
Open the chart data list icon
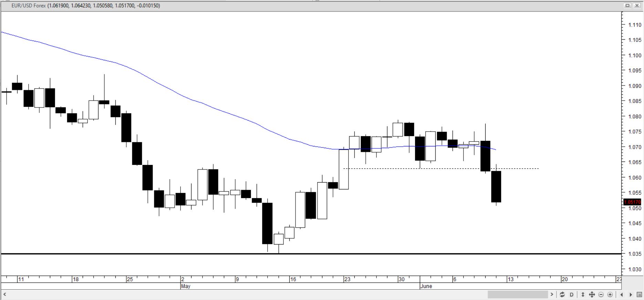point(639,294)
